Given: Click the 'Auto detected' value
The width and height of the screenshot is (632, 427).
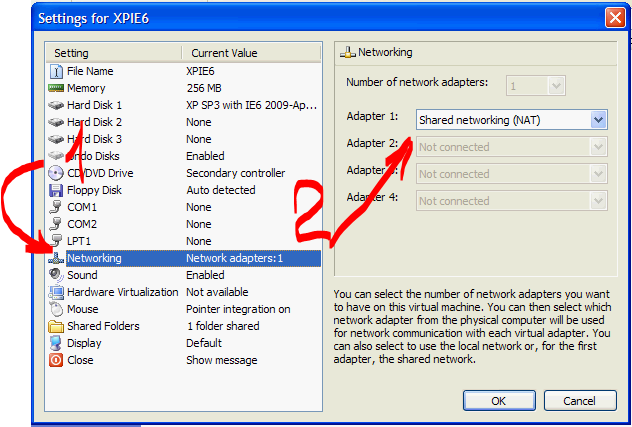Looking at the screenshot, I should [221, 190].
